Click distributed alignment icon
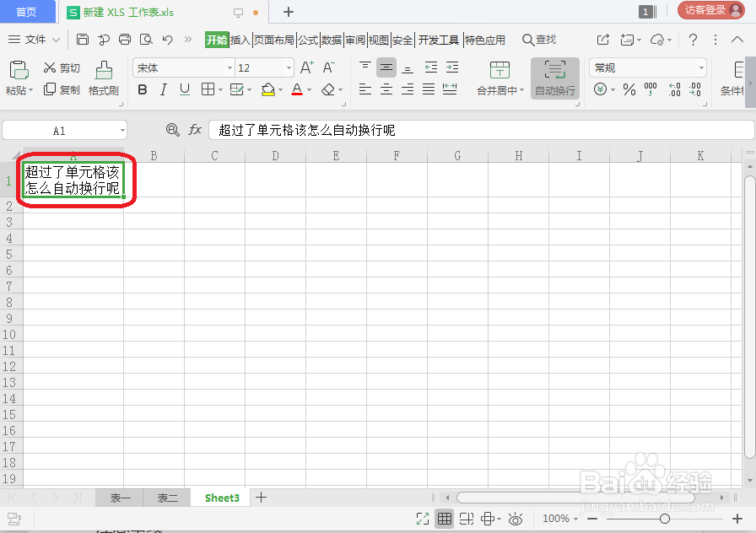 (450, 89)
